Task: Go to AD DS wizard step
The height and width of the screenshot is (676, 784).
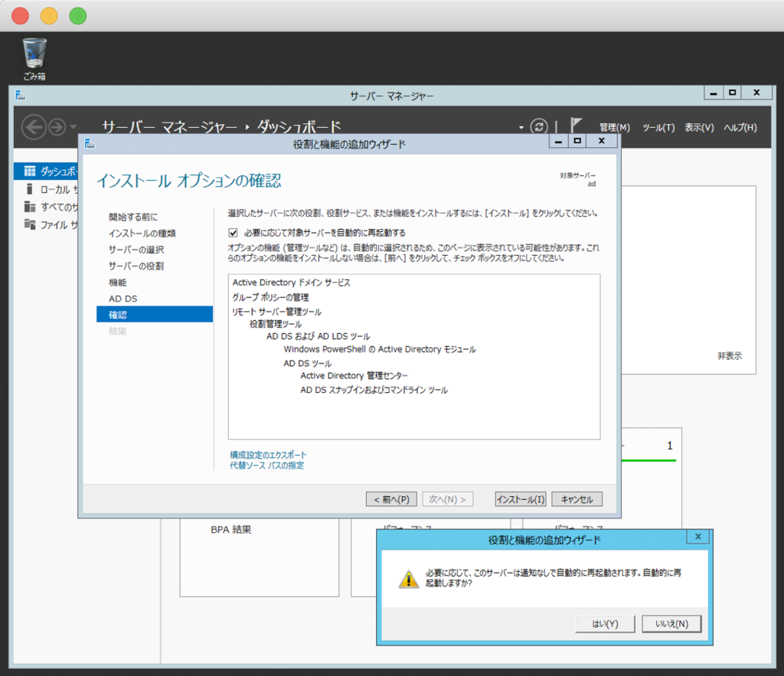Action: tap(123, 299)
